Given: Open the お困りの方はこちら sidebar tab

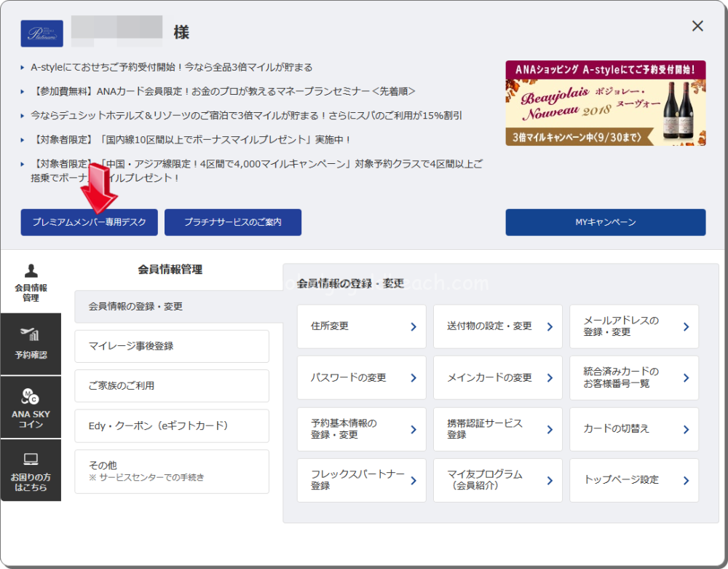Looking at the screenshot, I should (x=31, y=470).
